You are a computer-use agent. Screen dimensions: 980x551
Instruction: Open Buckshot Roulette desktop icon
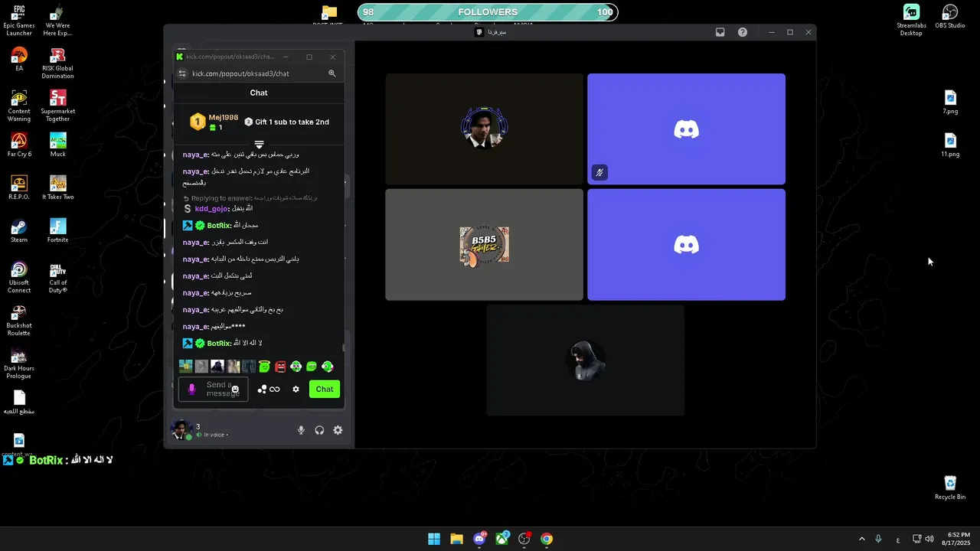[19, 321]
